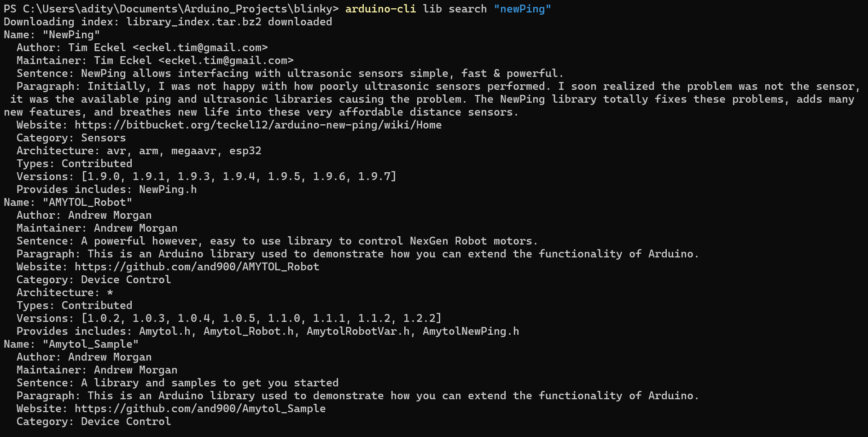Click the Architecture asterisk under AMYTOL_Robot
This screenshot has width=868, height=437.
(x=110, y=293)
